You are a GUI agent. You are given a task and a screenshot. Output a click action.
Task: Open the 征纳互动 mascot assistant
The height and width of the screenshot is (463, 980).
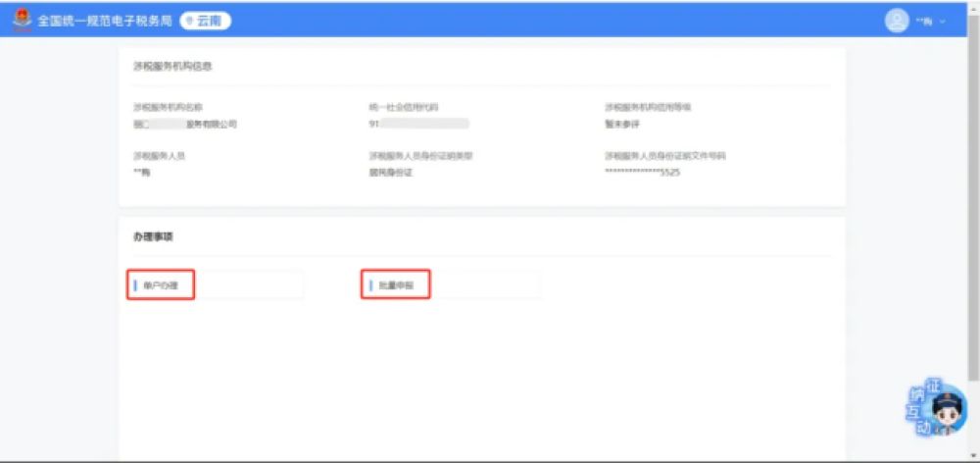pos(936,410)
